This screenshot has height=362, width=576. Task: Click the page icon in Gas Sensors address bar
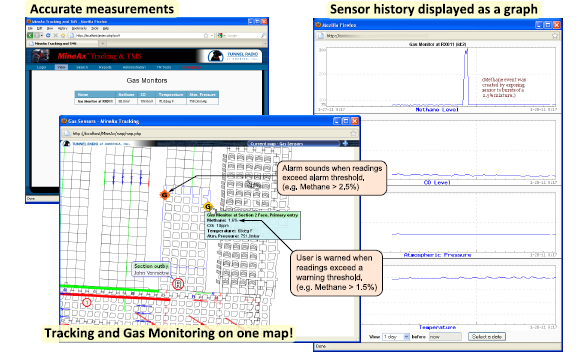(x=67, y=133)
